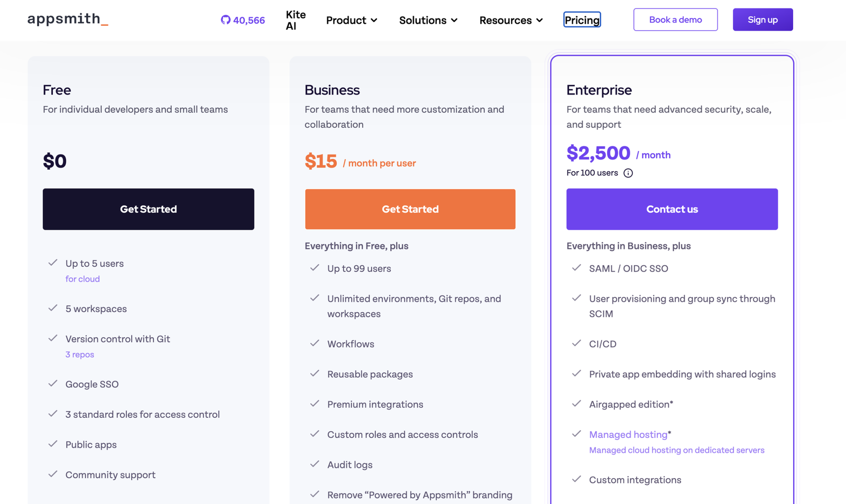
Task: Click Get Started on the Free plan
Action: [x=149, y=209]
